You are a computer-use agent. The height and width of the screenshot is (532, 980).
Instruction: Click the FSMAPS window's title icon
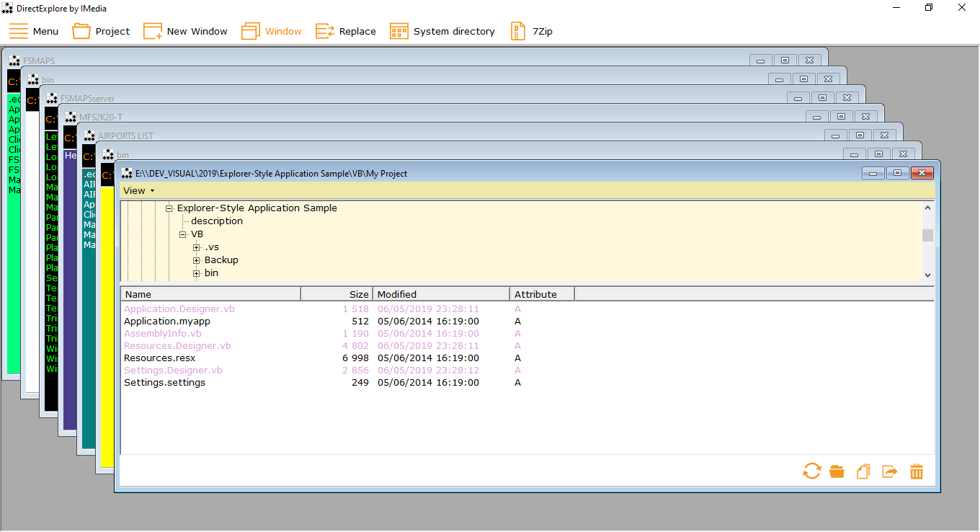(14, 61)
